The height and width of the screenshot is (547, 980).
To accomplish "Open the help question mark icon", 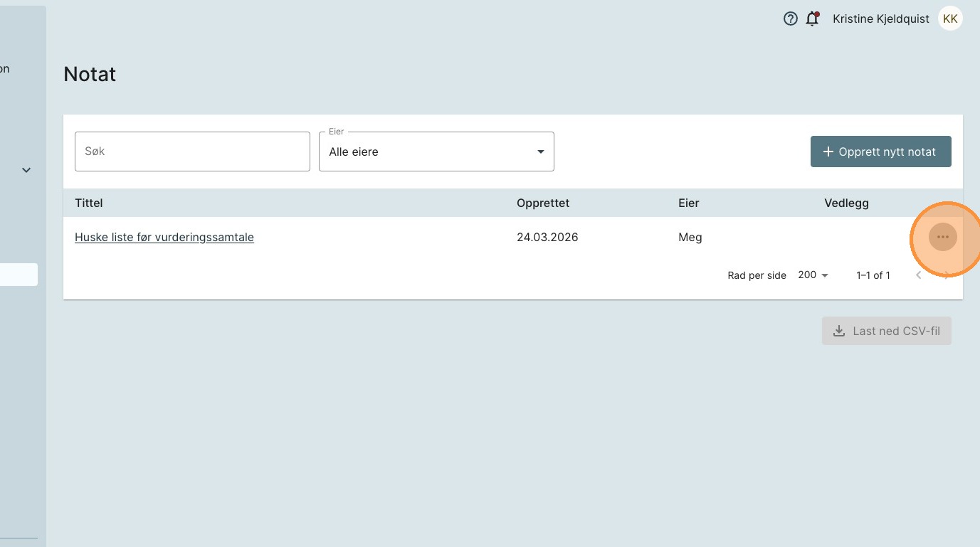I will pos(790,19).
